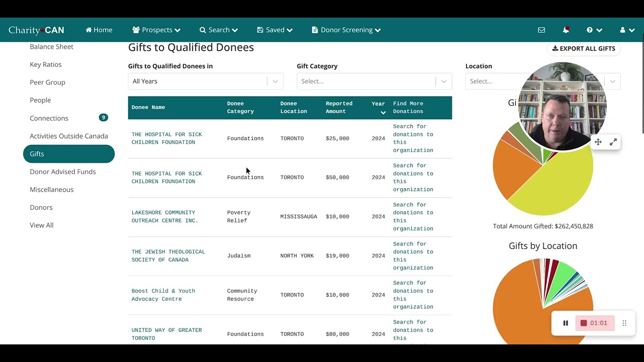Open the Donor Screening dropdown menu

tap(346, 30)
